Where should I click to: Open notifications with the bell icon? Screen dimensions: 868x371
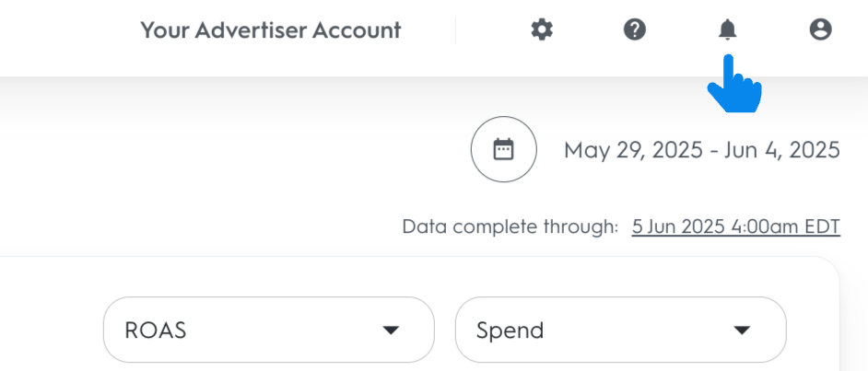coord(728,30)
